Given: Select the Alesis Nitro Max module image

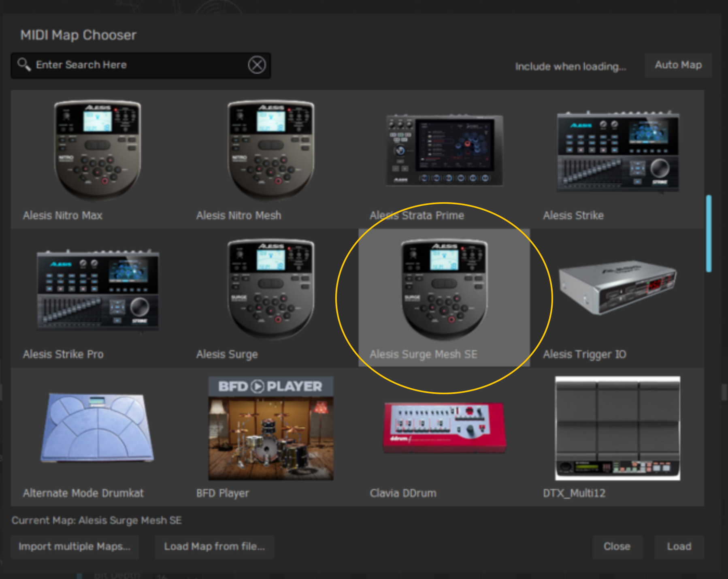Looking at the screenshot, I should pos(98,150).
